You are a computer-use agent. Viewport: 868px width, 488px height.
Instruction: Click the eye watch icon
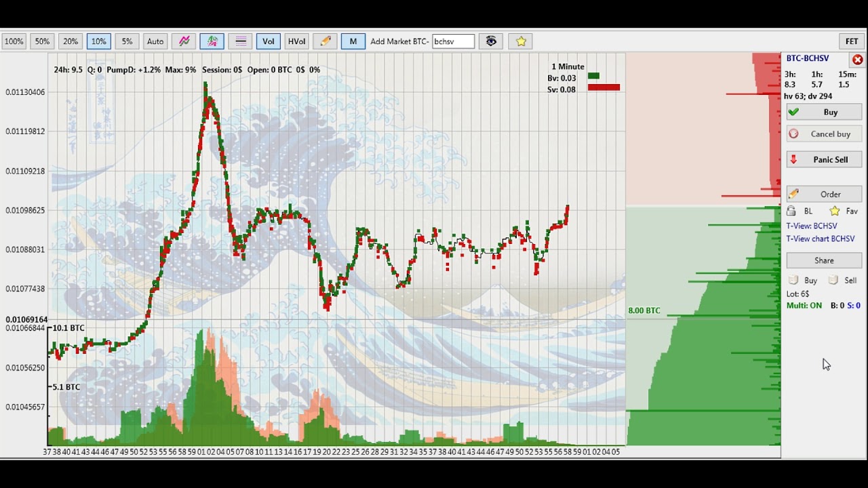click(x=491, y=41)
